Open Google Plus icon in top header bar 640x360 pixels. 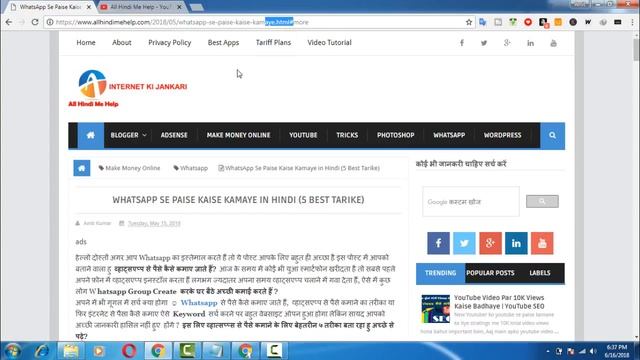pos(507,43)
